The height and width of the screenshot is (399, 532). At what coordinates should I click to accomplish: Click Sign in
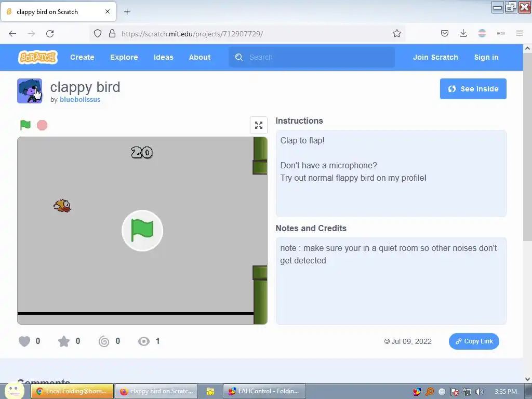pyautogui.click(x=486, y=57)
